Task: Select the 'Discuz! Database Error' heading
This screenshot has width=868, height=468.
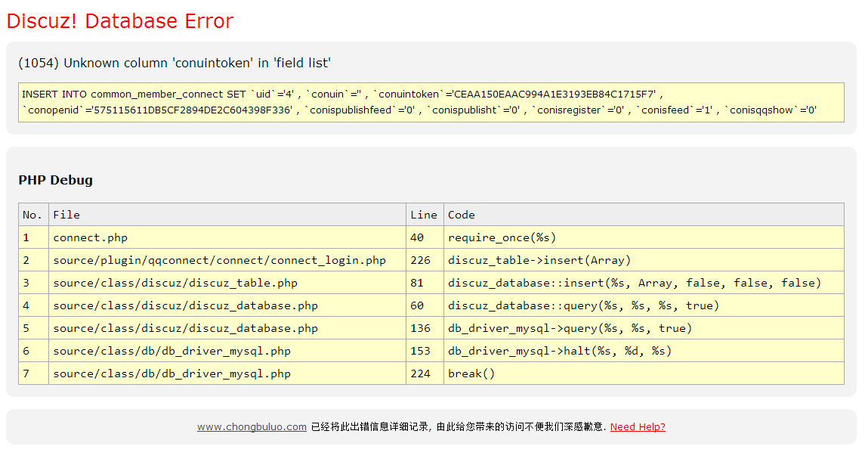Action: point(120,21)
